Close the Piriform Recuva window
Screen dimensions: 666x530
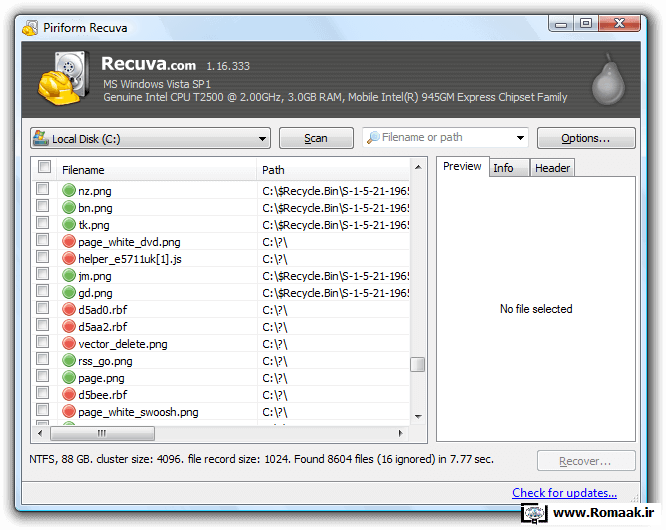tap(619, 23)
